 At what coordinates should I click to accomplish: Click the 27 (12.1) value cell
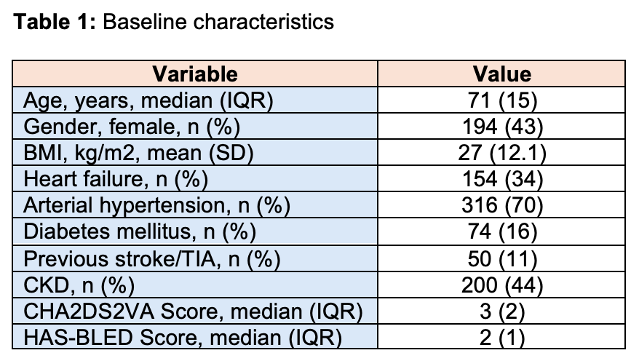click(x=502, y=153)
